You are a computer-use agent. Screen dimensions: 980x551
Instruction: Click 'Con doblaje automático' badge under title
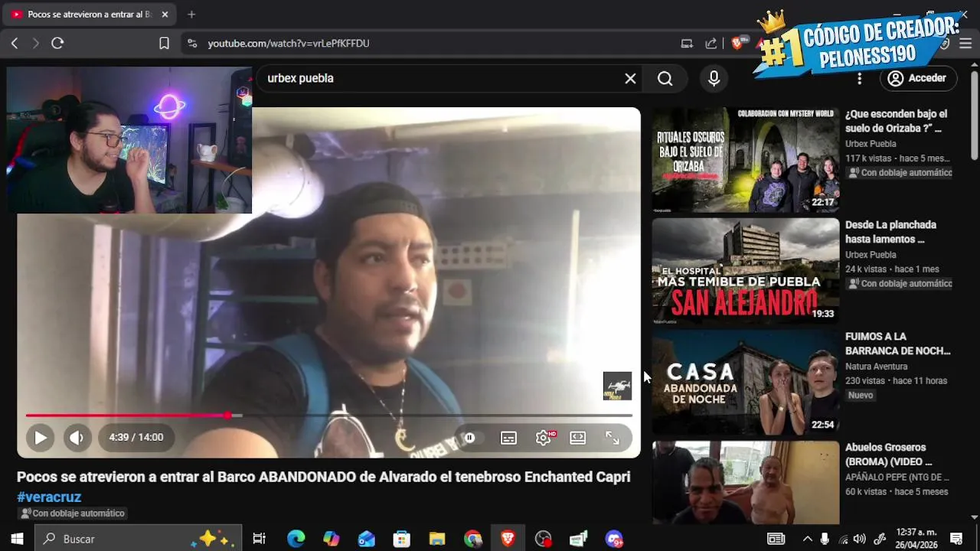[x=72, y=514]
